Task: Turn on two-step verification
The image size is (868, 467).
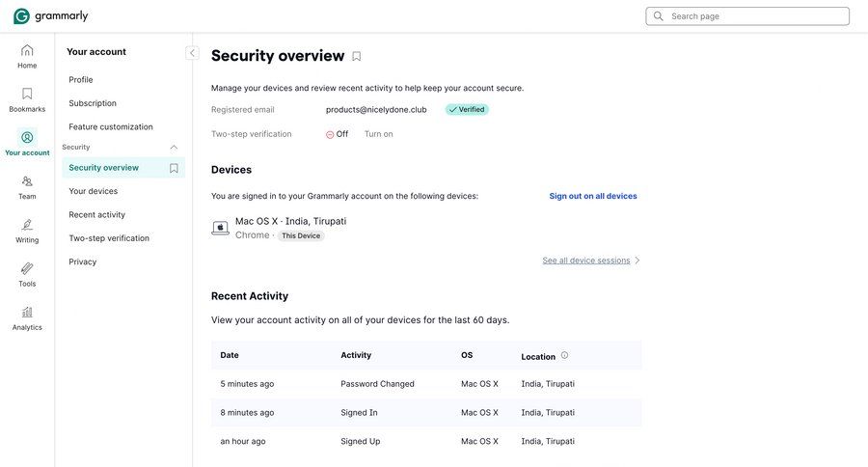Action: click(x=378, y=134)
